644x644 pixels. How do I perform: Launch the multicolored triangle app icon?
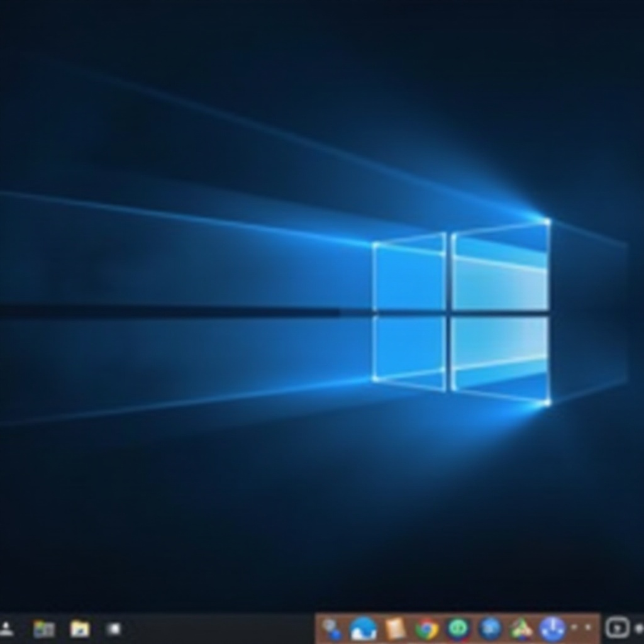click(x=521, y=628)
